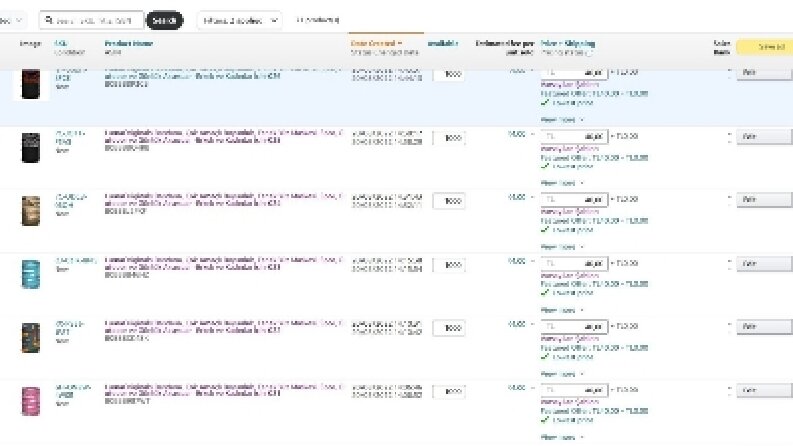Click the green checkmark in the pink product row

[545, 420]
